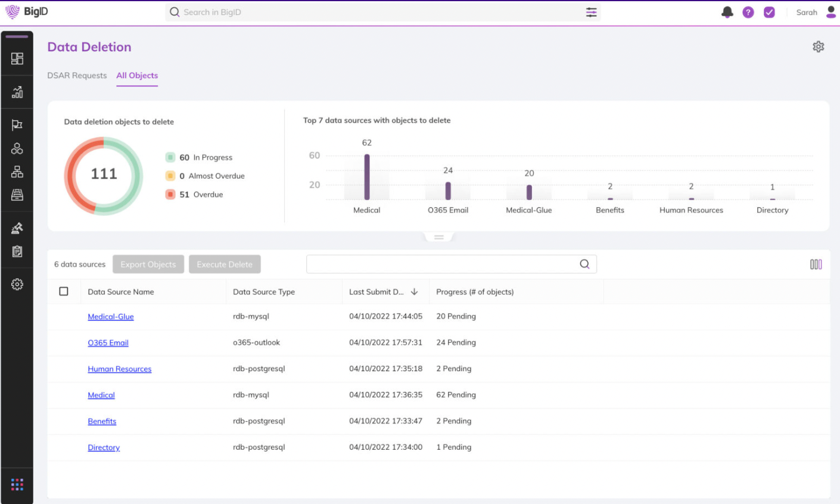Screen dimensions: 840x504
Task: Click the o365-outlook type cell
Action: coord(256,343)
